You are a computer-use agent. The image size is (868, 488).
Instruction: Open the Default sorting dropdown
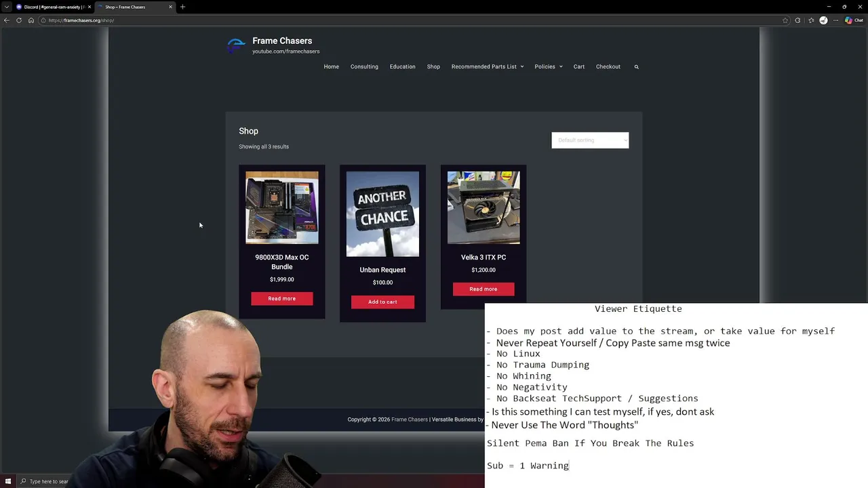click(590, 140)
